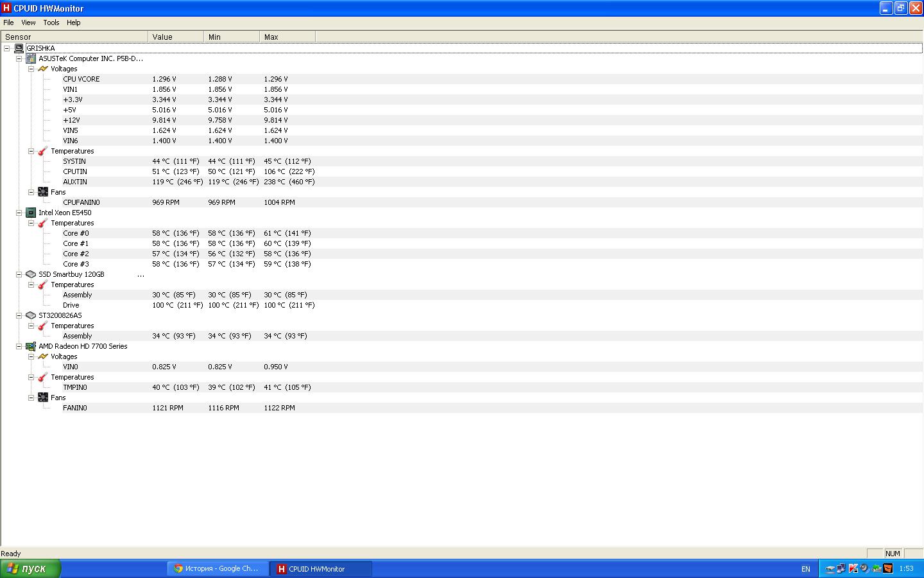Click the CPU chip icon beside Intel Xeon E5450
This screenshot has width=924, height=578.
point(31,213)
